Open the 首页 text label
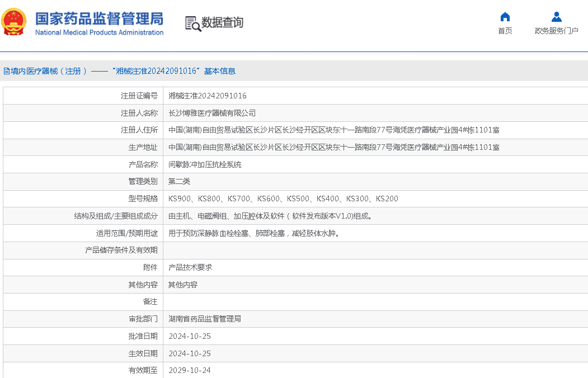Viewport: 588px width, 378px height. [505, 31]
